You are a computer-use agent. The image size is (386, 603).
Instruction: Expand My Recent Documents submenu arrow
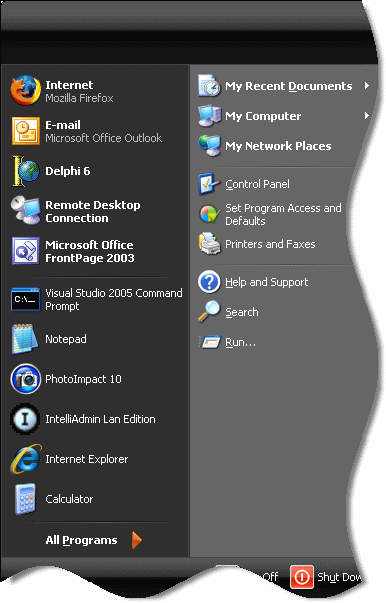(367, 85)
